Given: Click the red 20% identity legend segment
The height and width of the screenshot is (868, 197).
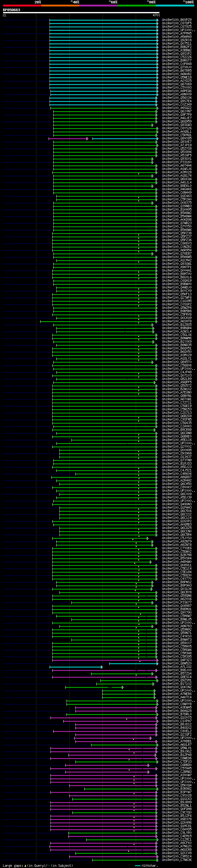Looking at the screenshot, I should [22, 6].
